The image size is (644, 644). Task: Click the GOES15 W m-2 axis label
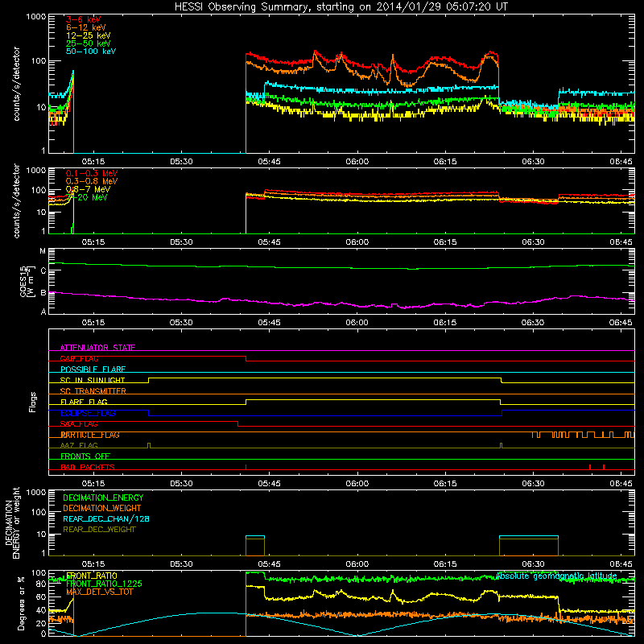(x=27, y=281)
